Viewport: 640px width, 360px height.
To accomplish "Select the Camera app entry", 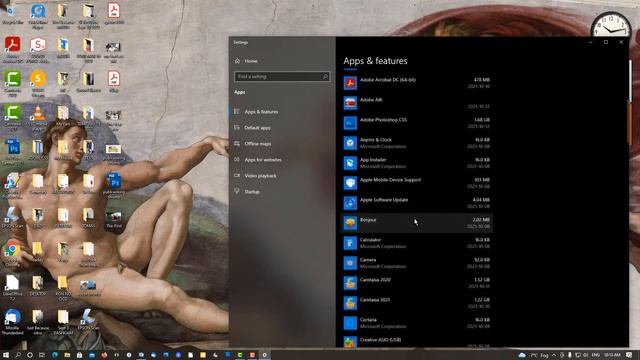I will (x=416, y=263).
